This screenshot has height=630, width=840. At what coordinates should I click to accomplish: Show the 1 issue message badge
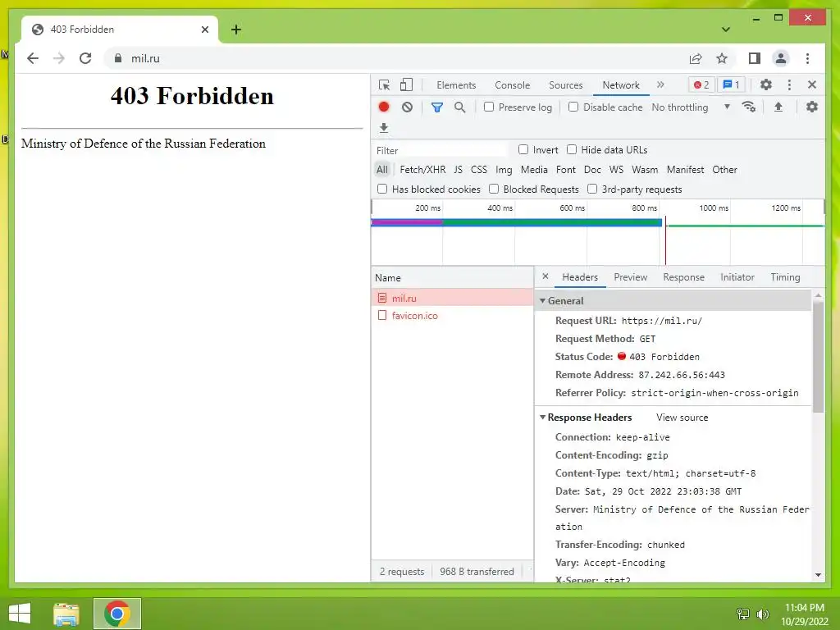731,84
